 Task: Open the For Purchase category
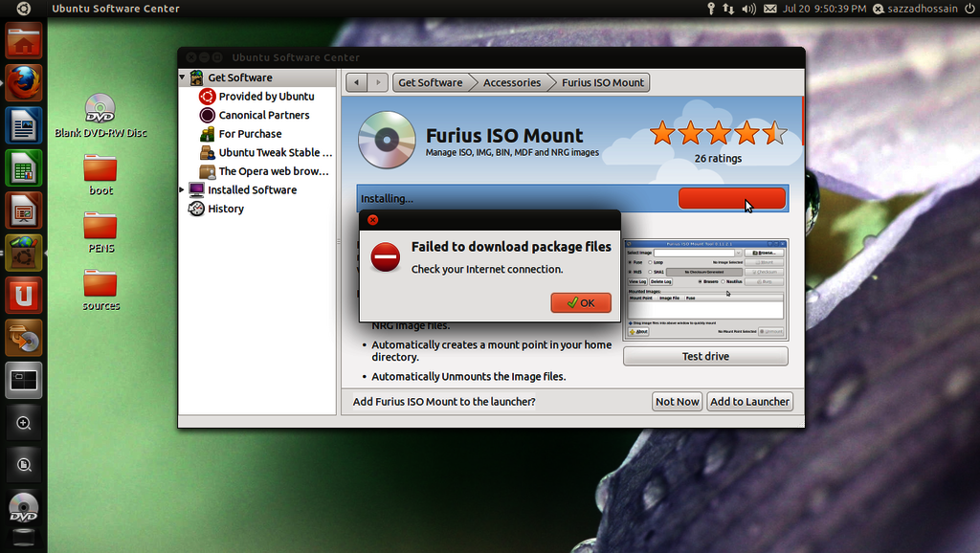249,134
